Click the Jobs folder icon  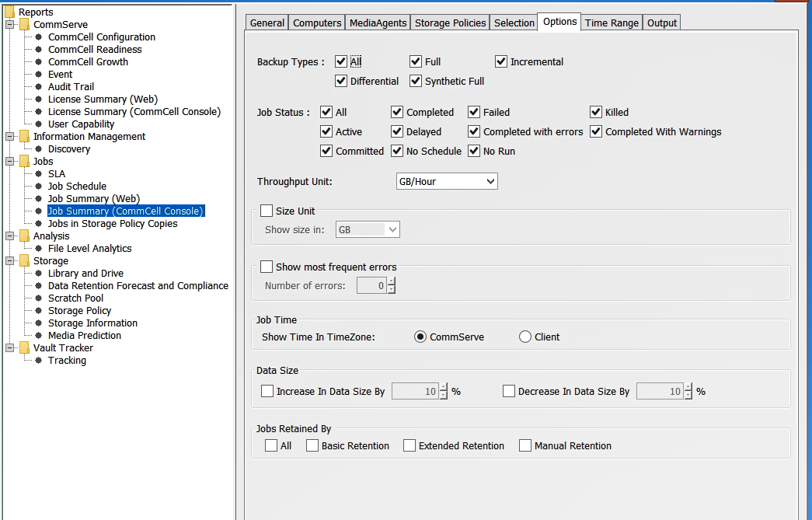coord(24,161)
